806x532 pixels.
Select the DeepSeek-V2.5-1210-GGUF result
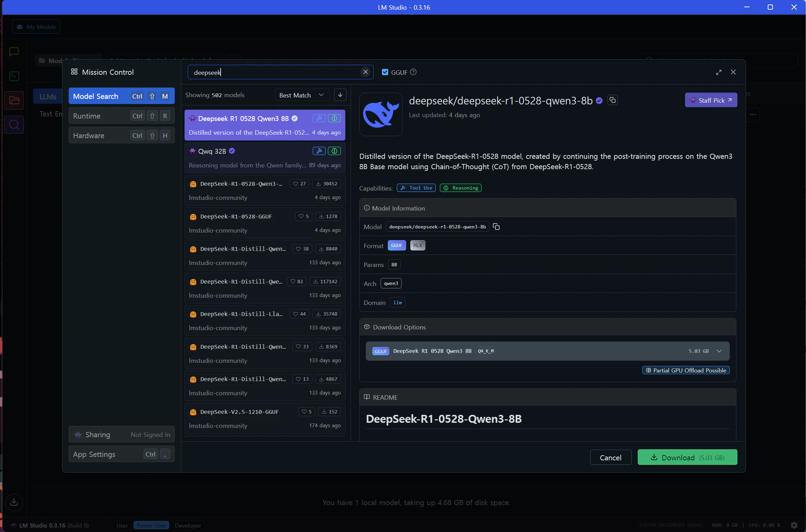click(265, 418)
